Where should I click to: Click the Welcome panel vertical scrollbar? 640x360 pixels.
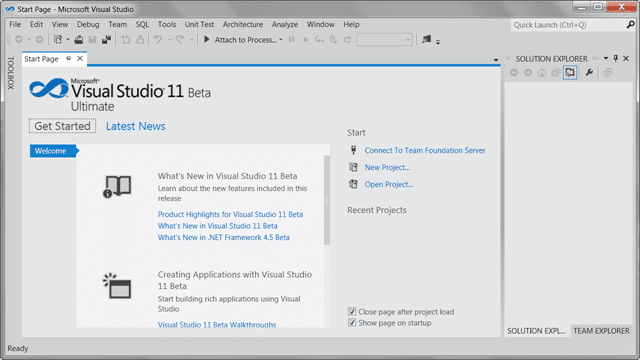(x=327, y=200)
